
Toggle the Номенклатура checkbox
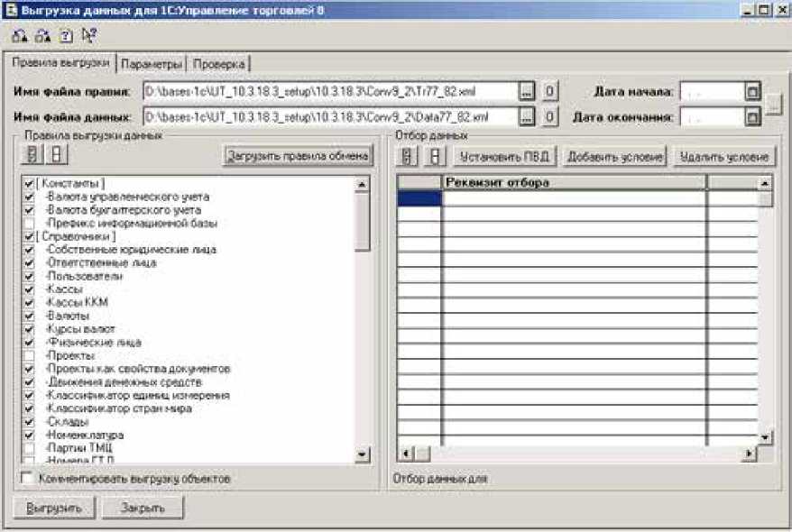click(29, 435)
